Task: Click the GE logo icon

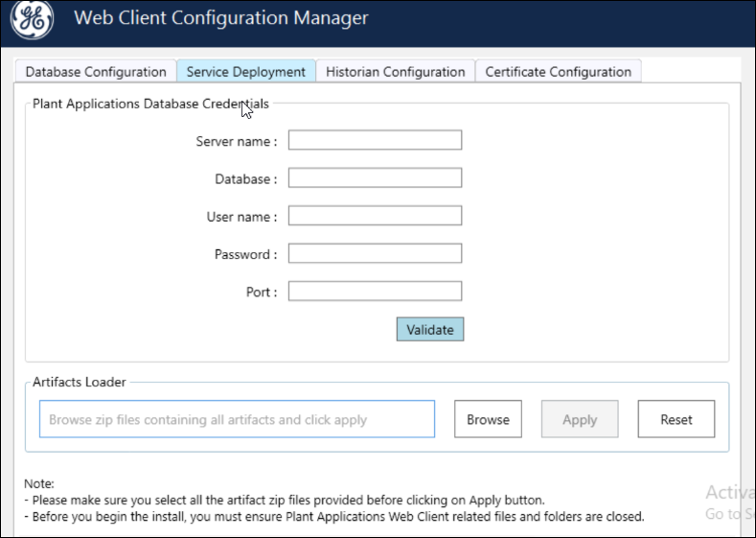Action: point(32,19)
